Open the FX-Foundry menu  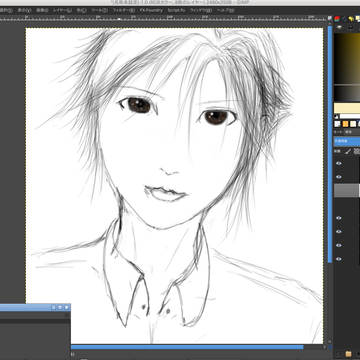(x=151, y=10)
